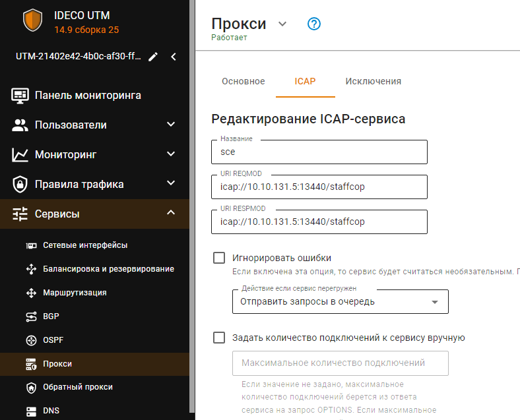Image resolution: width=520 pixels, height=420 pixels.
Task: Click the Обратный прокси shield icon
Action: tap(30, 387)
